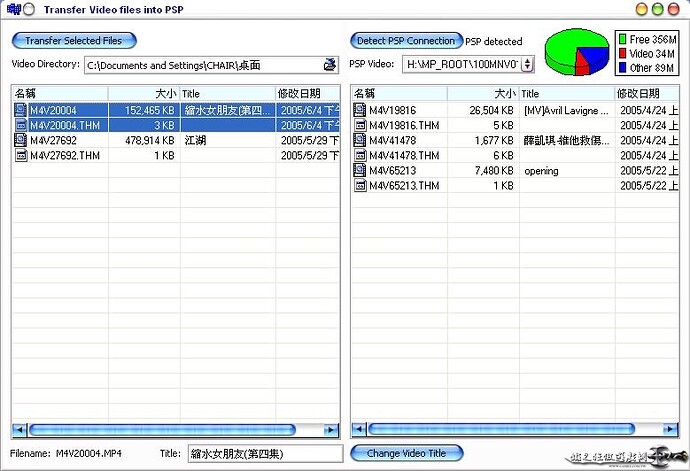Click Transfer Selected Files button
Image resolution: width=690 pixels, height=471 pixels.
(x=74, y=40)
